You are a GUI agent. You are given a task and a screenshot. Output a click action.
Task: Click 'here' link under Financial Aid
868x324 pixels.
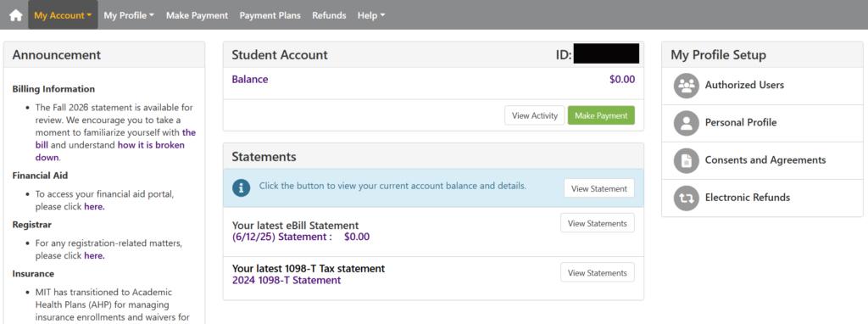click(x=93, y=207)
